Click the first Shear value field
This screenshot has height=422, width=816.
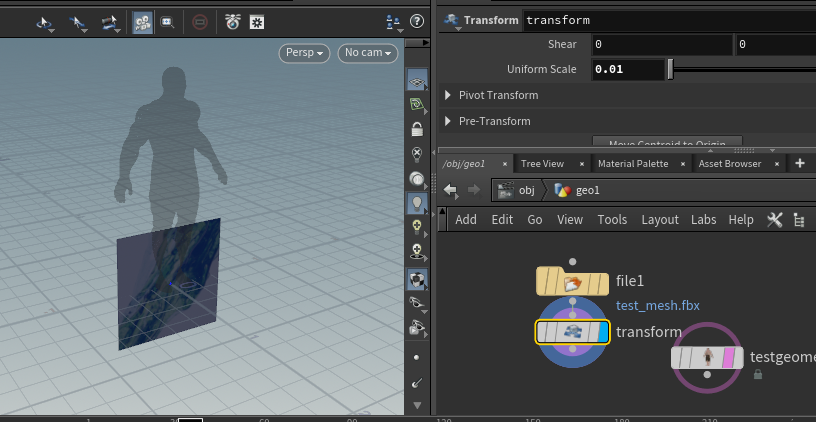(x=662, y=44)
